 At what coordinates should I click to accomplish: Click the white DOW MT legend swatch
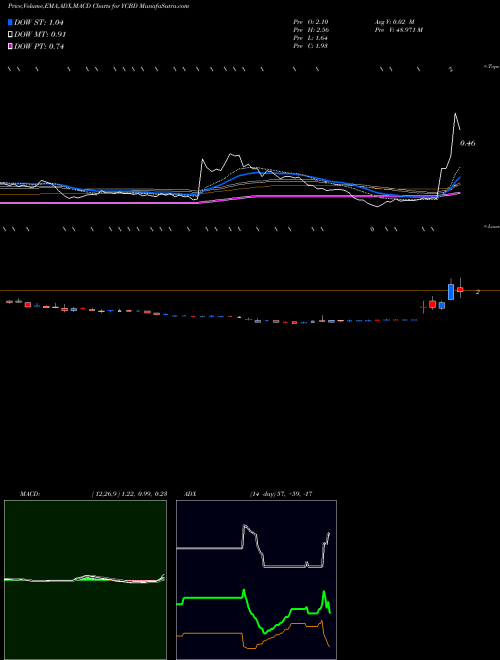coord(10,35)
